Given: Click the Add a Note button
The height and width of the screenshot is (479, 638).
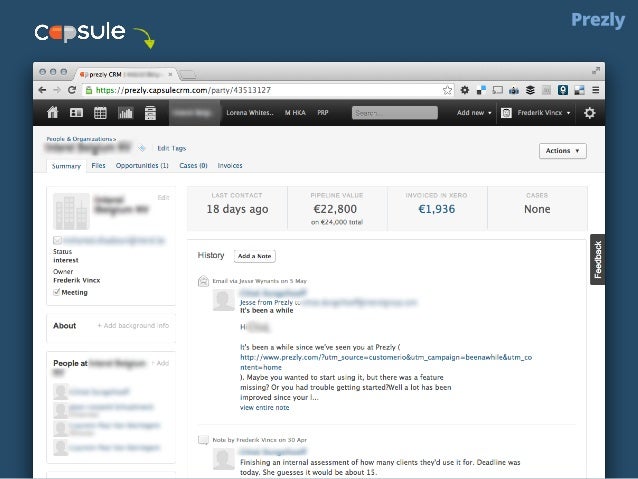Looking at the screenshot, I should tap(254, 256).
